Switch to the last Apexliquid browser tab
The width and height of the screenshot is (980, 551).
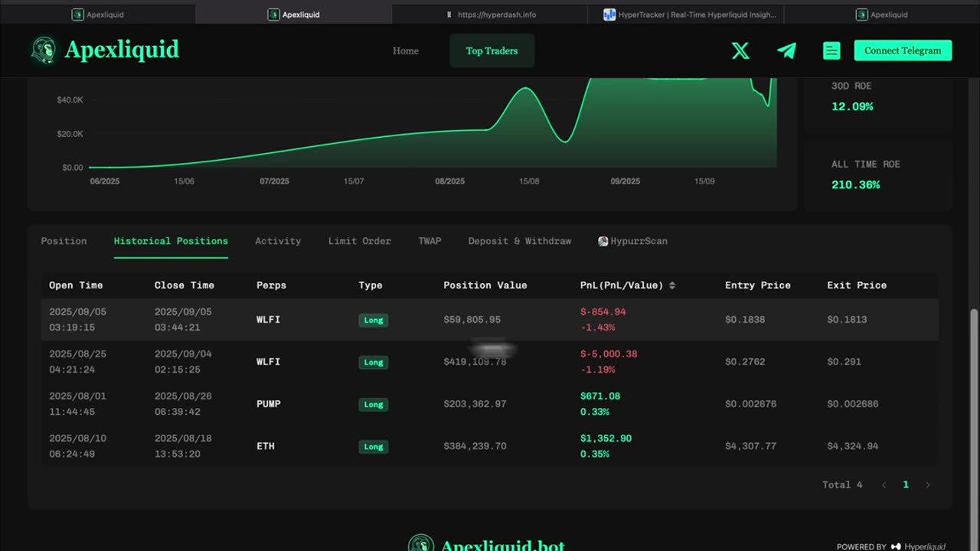[x=882, y=15]
